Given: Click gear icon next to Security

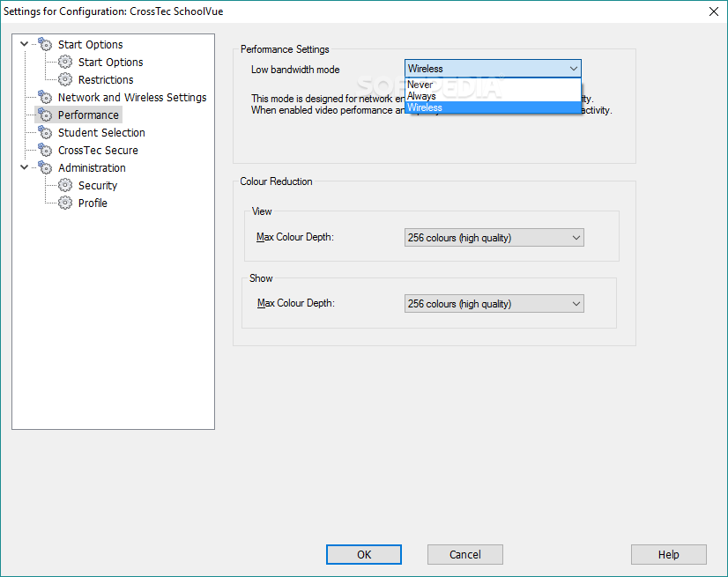Looking at the screenshot, I should [x=65, y=185].
